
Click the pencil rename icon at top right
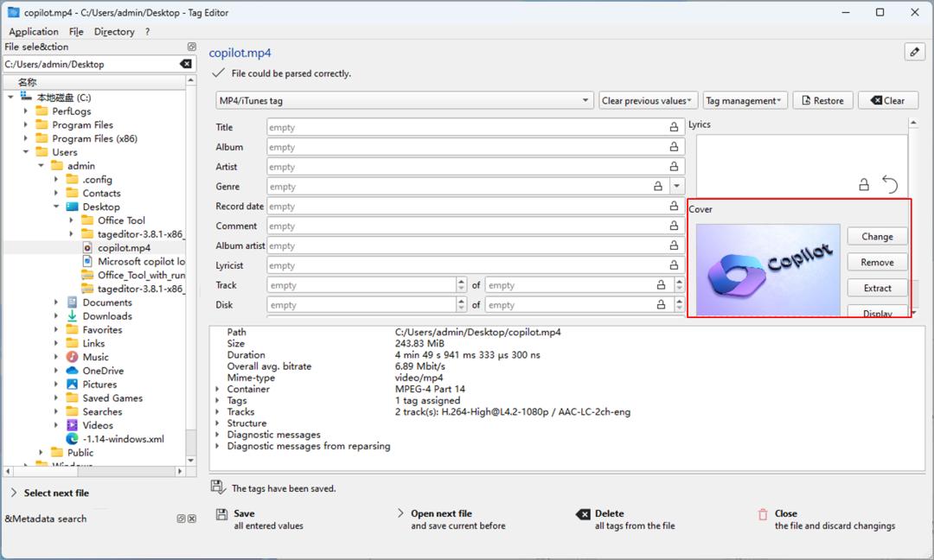pyautogui.click(x=914, y=52)
